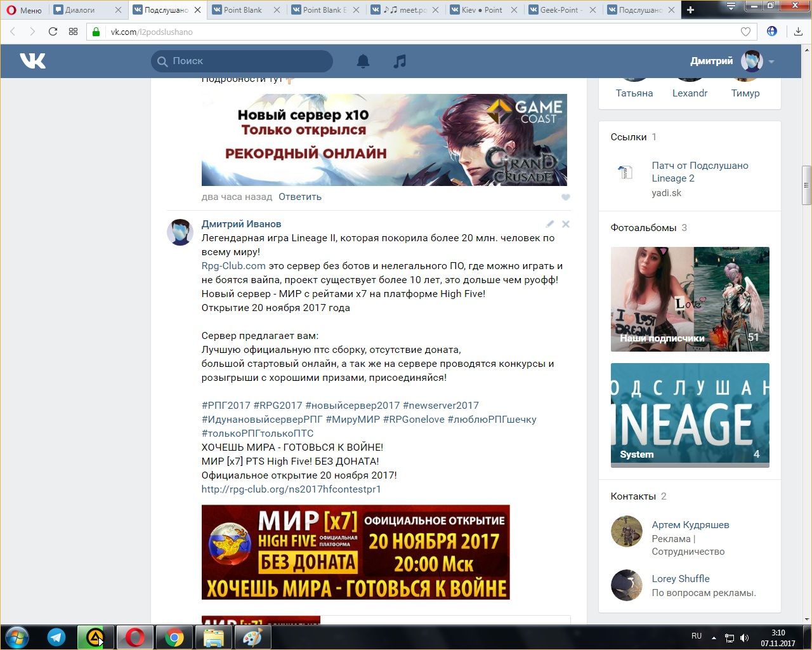Open the VPN globe icon
812x650 pixels.
click(772, 31)
